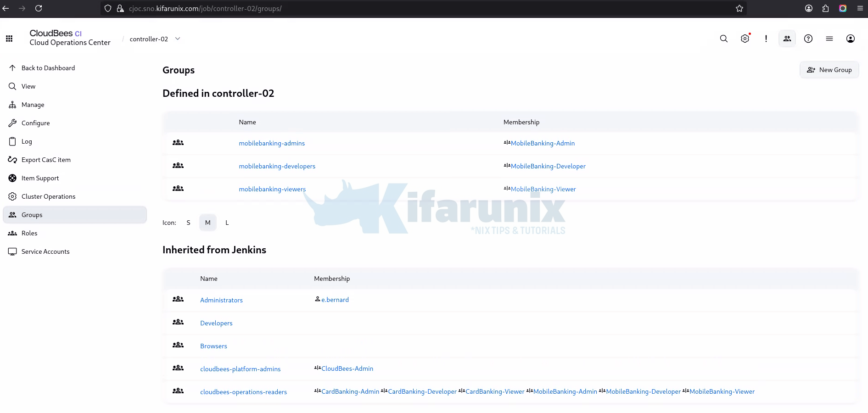The width and height of the screenshot is (868, 413).
Task: Click the site lock icon in address bar
Action: pos(120,8)
